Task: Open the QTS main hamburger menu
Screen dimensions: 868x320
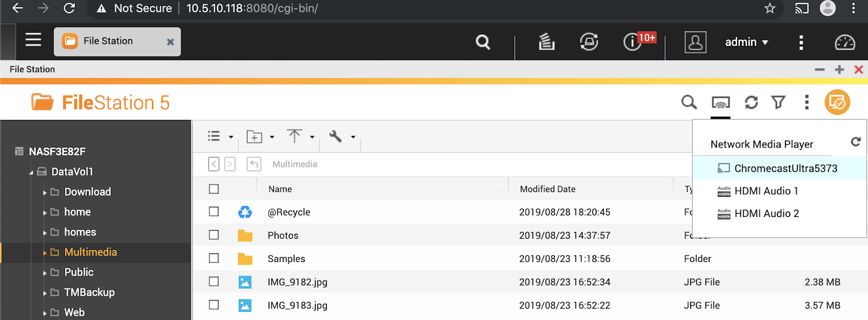Action: [x=33, y=40]
